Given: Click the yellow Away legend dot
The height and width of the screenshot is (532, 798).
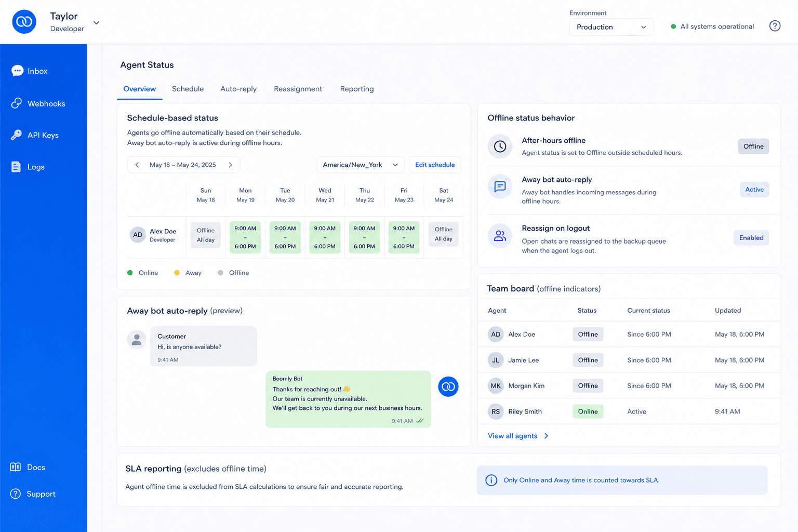Looking at the screenshot, I should pos(177,273).
